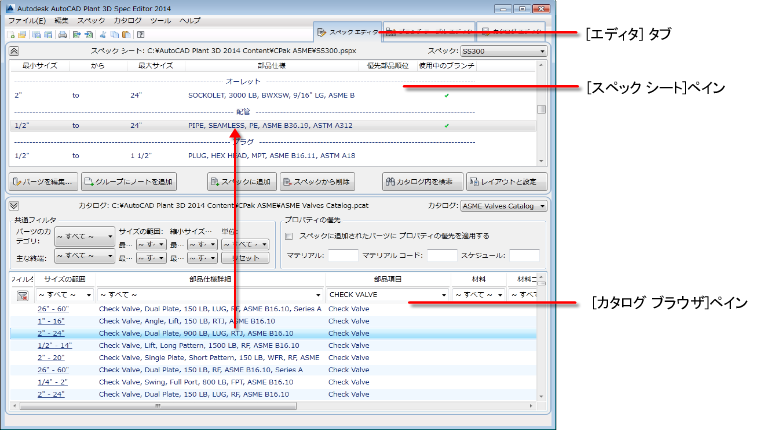768x430 pixels.
Task: Click the Paste clipboard toolbar icon
Action: click(126, 35)
